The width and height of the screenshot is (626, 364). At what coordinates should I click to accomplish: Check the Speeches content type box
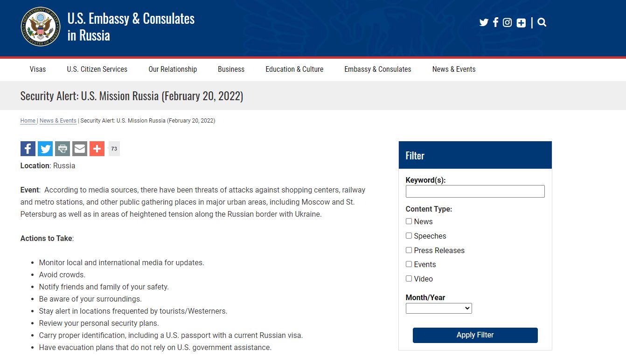[409, 236]
